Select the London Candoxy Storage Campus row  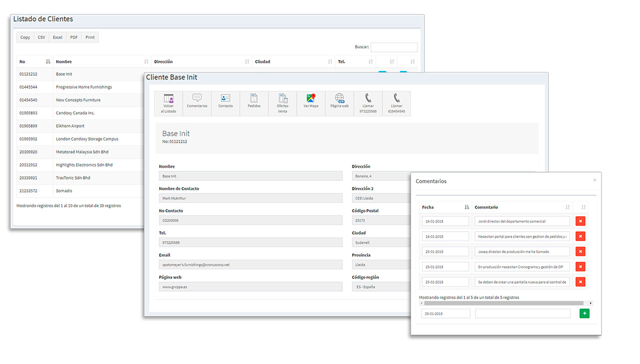tap(80, 139)
